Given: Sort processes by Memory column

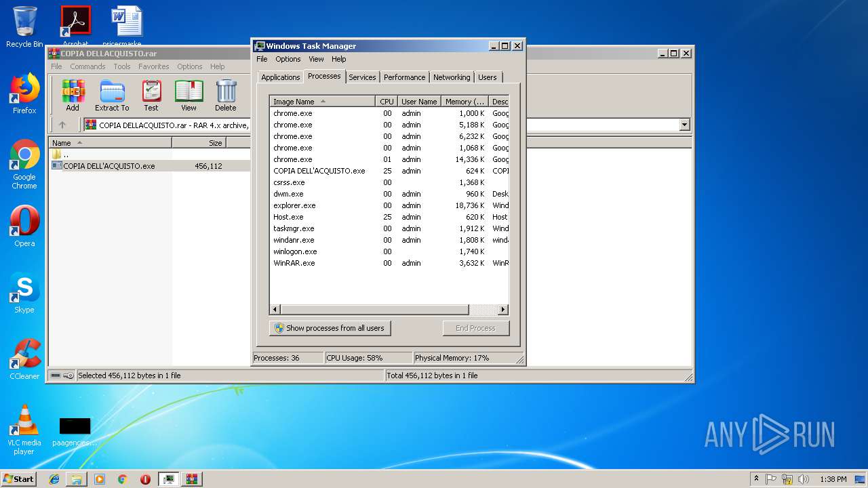Looking at the screenshot, I should point(465,102).
